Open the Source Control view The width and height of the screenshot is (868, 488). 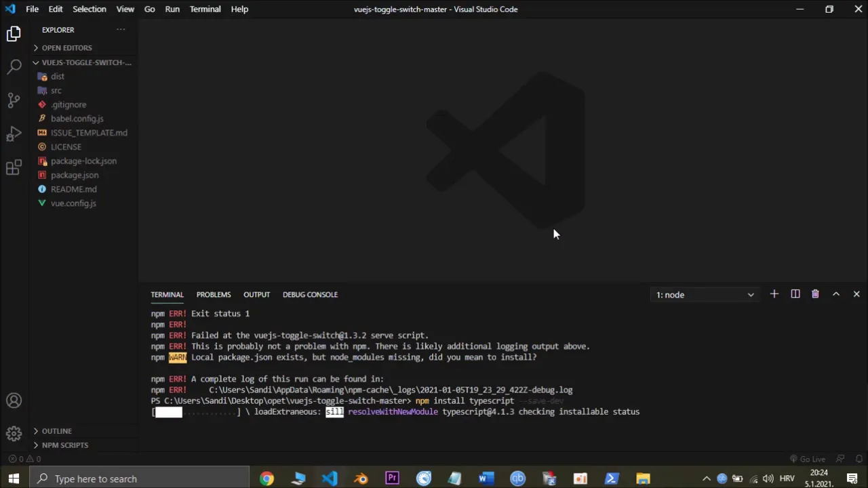(x=14, y=100)
